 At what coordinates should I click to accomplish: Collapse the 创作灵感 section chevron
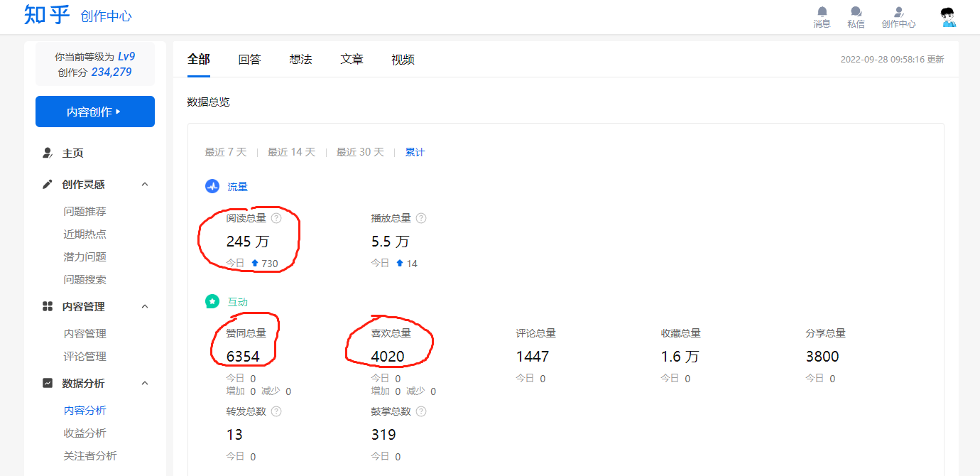[145, 184]
